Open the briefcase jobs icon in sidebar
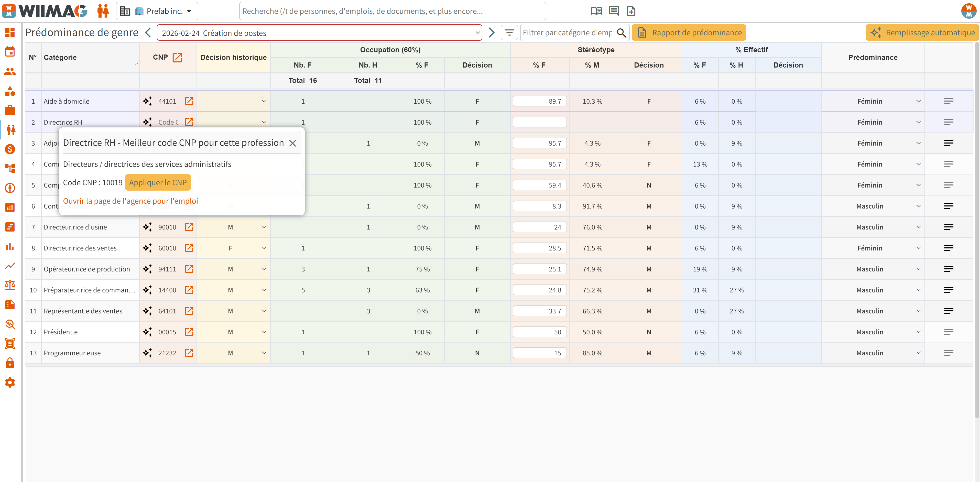 10,110
